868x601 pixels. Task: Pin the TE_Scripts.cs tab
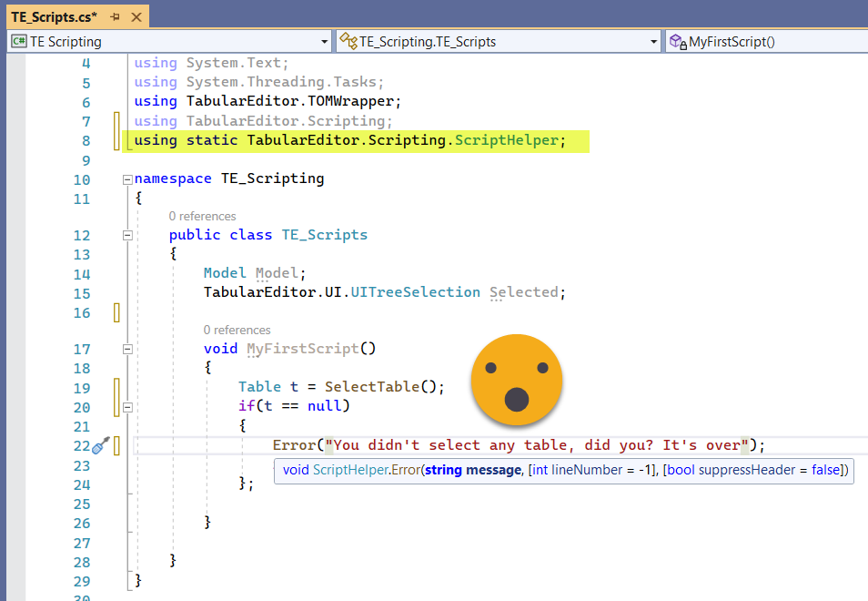(x=115, y=16)
